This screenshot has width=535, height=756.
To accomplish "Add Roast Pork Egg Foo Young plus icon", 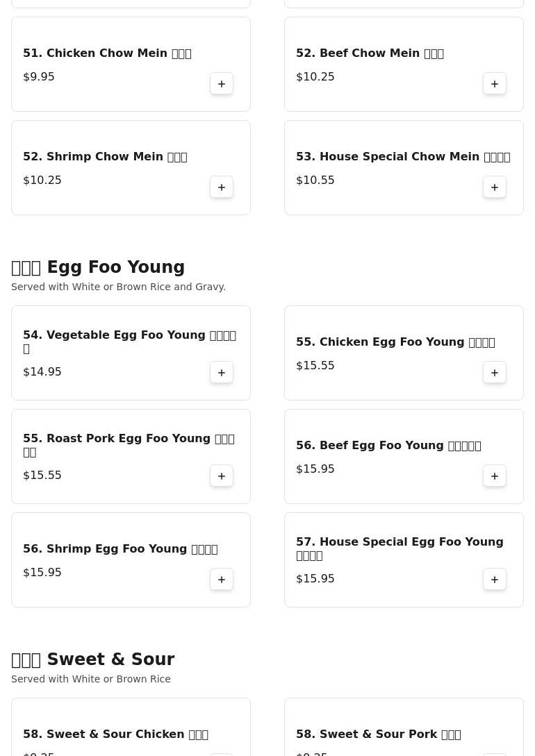I will 222,476.
